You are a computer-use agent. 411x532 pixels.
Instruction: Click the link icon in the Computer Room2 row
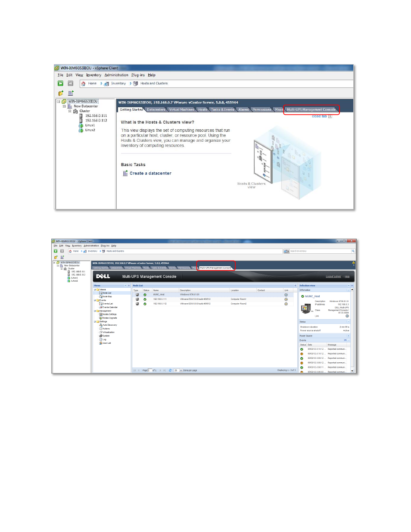click(x=286, y=304)
